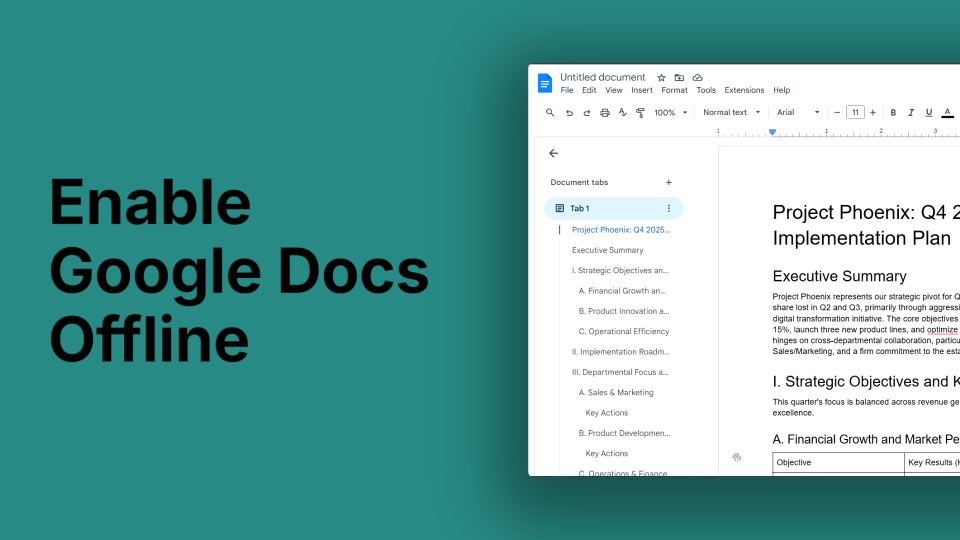Open the zoom 100% dropdown
Image resolution: width=960 pixels, height=540 pixels.
(x=670, y=113)
